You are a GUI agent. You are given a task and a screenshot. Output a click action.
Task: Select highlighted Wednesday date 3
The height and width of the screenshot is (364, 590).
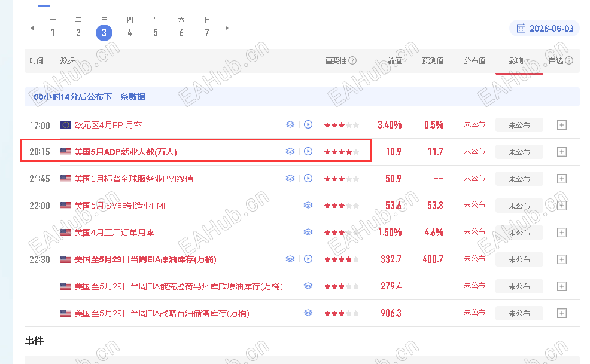point(104,33)
